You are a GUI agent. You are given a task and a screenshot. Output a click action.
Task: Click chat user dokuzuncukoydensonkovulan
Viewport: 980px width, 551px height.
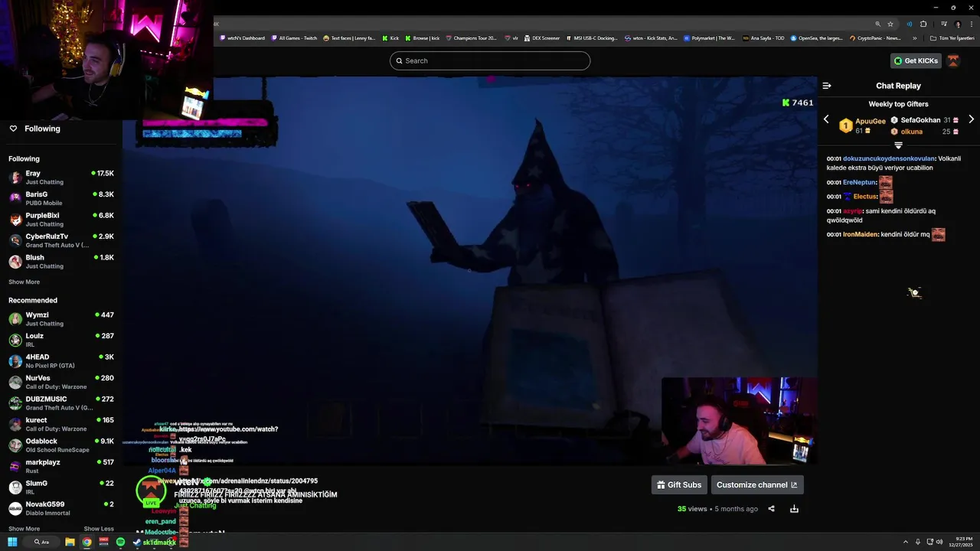coord(889,158)
